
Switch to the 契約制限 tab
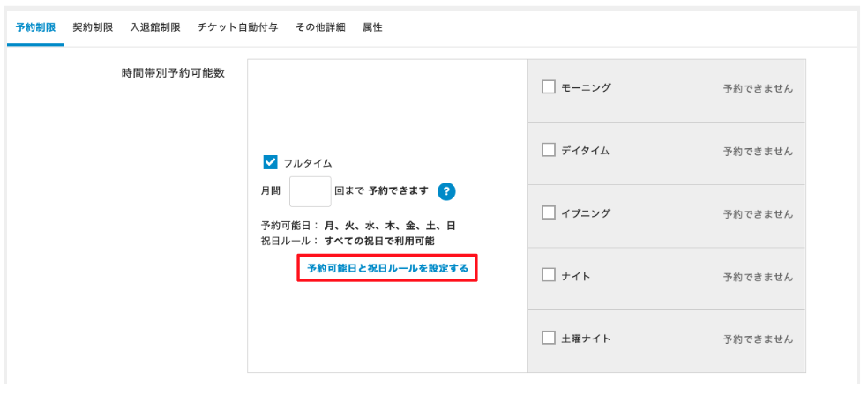pos(93,27)
